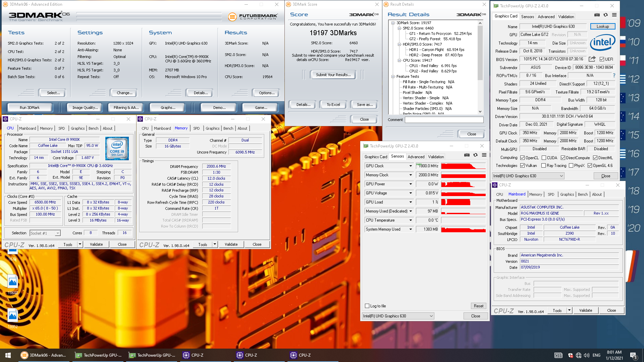Viewport: 644px width, 362px height.
Task: Click the Lookup button in GPU-Z
Action: point(603,26)
